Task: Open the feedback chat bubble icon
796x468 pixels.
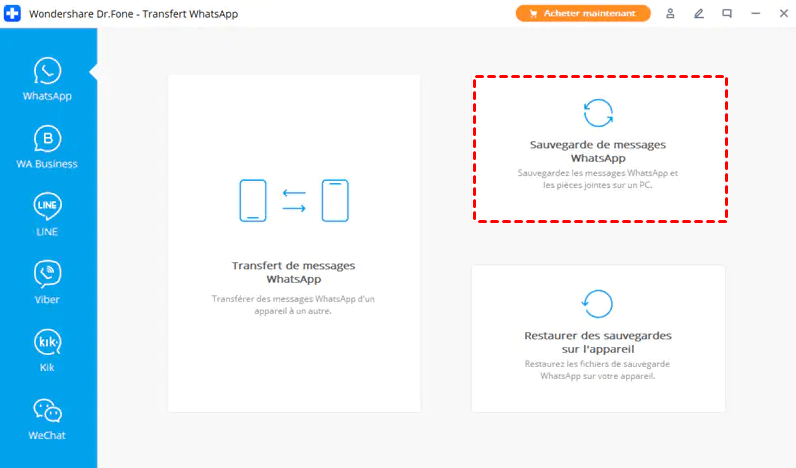Action: pyautogui.click(x=727, y=14)
